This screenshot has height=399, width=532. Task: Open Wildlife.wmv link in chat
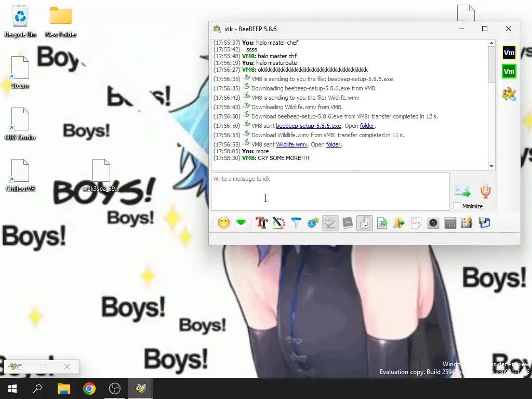291,144
